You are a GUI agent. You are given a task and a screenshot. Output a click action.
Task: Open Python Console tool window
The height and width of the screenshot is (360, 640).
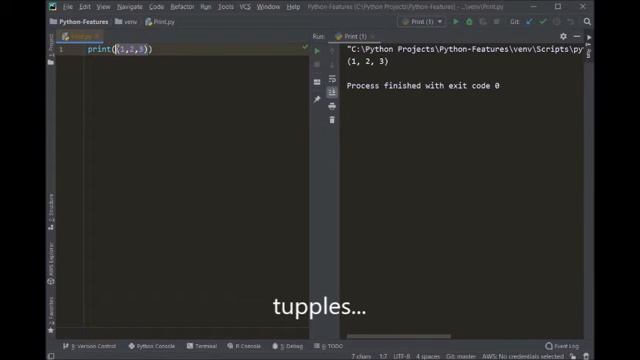click(x=151, y=346)
